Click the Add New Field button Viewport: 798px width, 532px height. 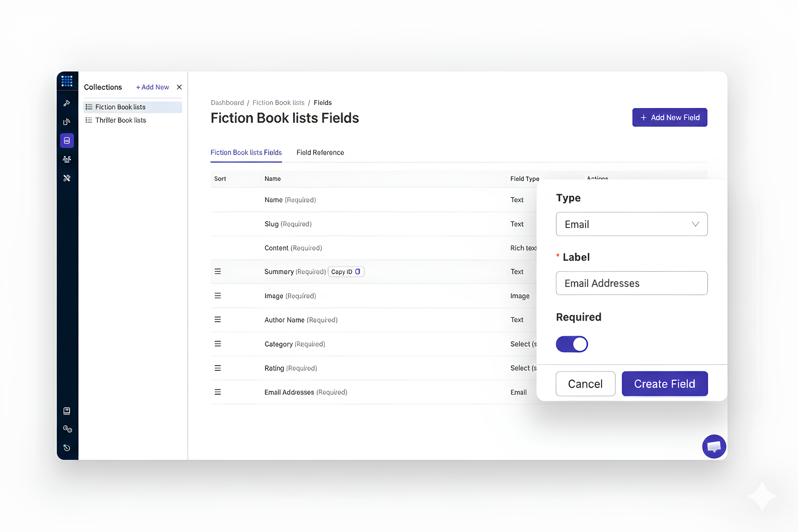click(x=669, y=117)
